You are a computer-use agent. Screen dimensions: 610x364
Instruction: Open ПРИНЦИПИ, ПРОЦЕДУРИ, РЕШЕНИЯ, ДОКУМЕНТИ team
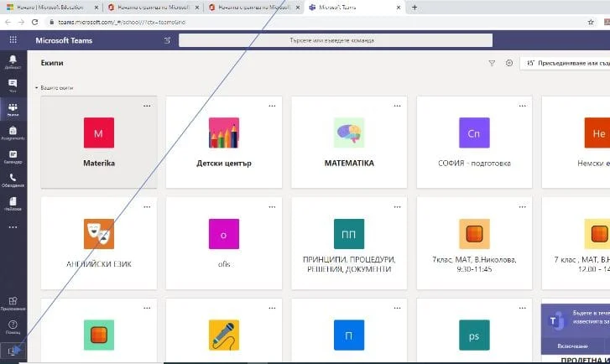click(x=349, y=243)
